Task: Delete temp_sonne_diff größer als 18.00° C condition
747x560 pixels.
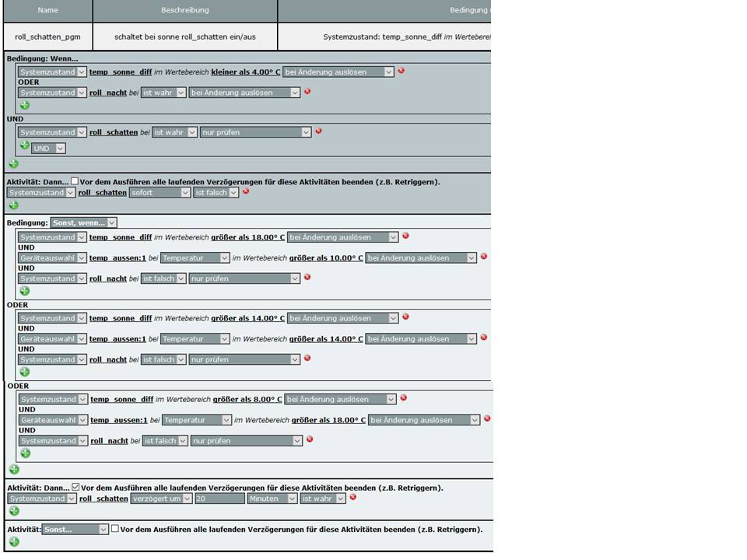Action: 405,236
